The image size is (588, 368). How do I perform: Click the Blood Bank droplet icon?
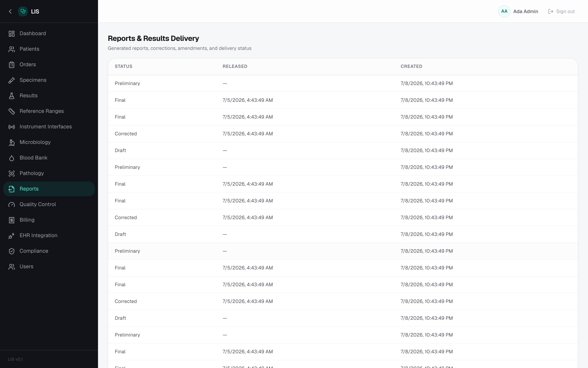(x=11, y=158)
